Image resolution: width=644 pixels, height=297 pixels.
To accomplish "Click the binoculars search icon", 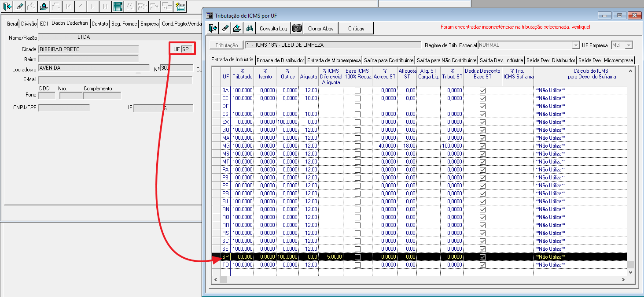I will [x=250, y=28].
